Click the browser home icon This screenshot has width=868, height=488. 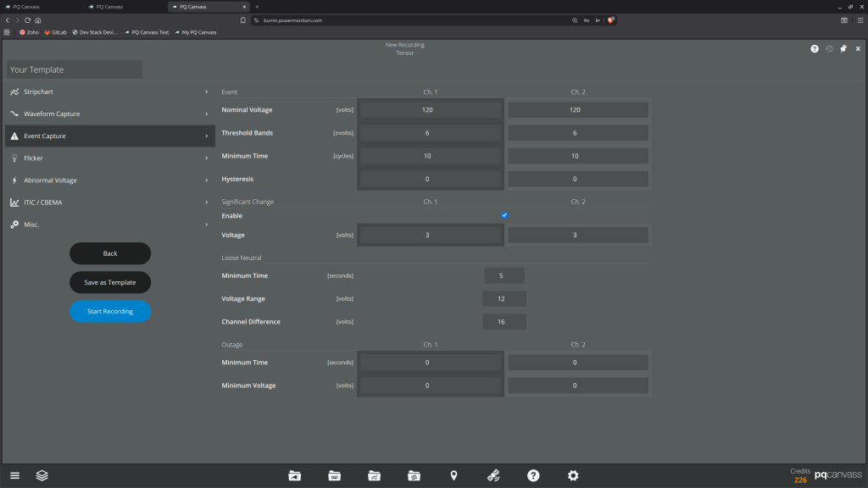tap(37, 20)
